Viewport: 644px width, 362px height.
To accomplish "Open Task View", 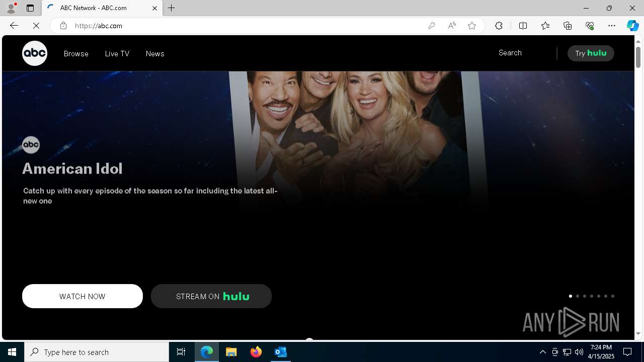I will [181, 352].
